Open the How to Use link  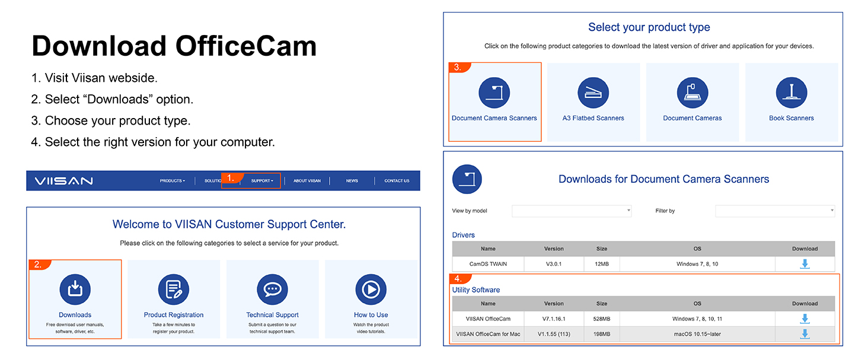click(x=371, y=315)
